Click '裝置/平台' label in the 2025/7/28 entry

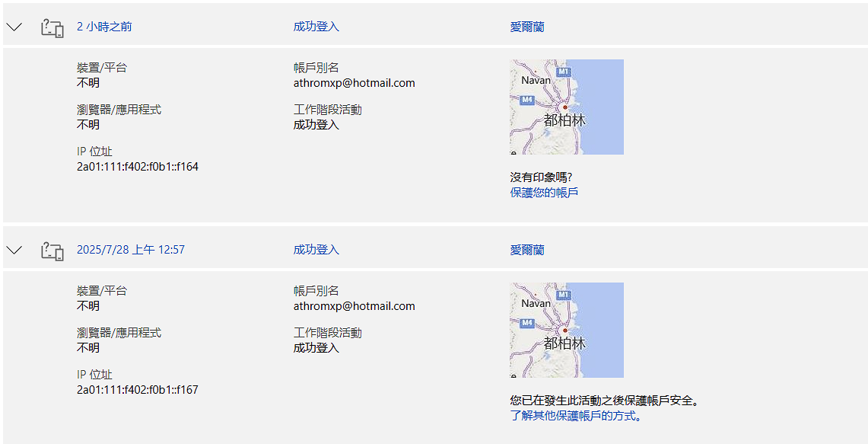(x=101, y=291)
